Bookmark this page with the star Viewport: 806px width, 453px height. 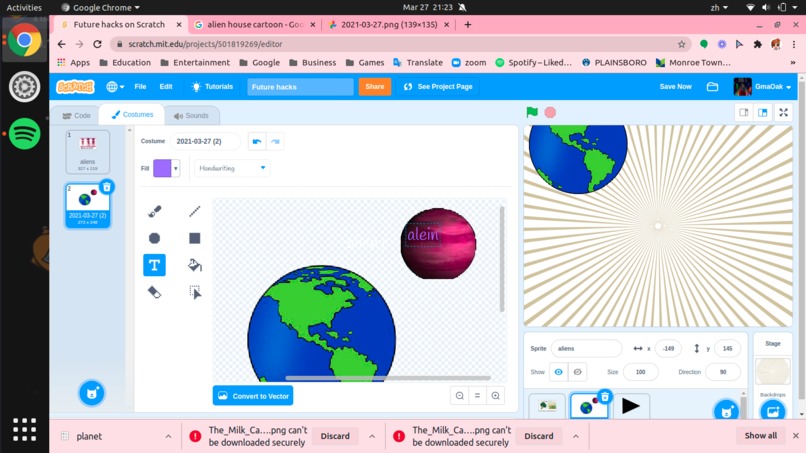click(x=682, y=44)
